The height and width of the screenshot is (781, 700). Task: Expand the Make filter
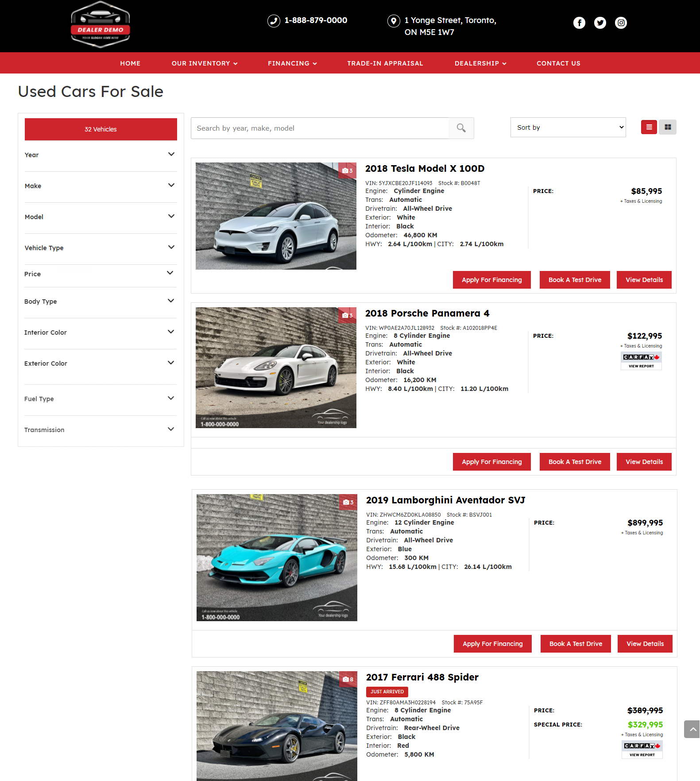[x=101, y=186]
